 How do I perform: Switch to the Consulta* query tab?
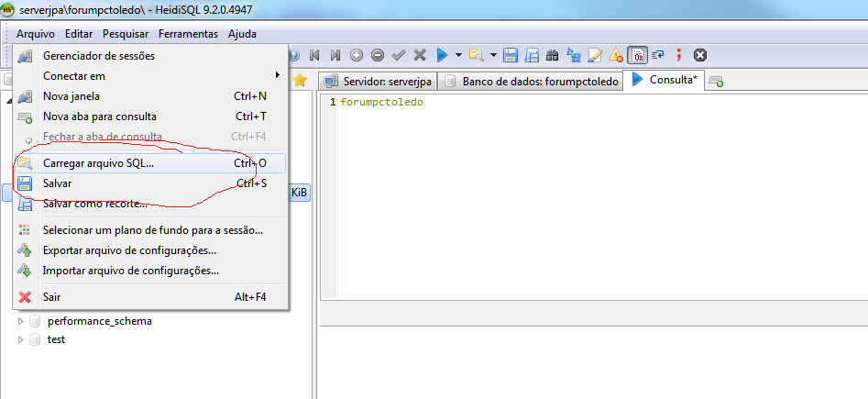(665, 80)
